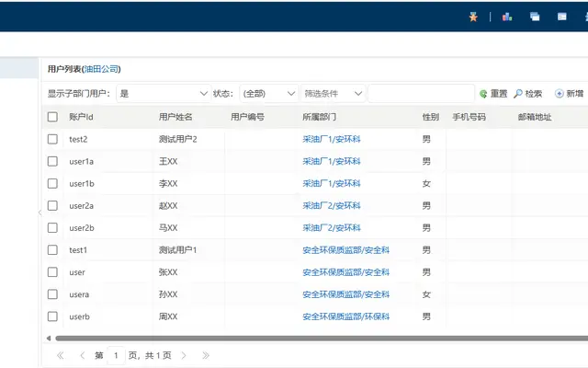Select the name cell 李XX
The image size is (588, 368).
[x=168, y=184]
